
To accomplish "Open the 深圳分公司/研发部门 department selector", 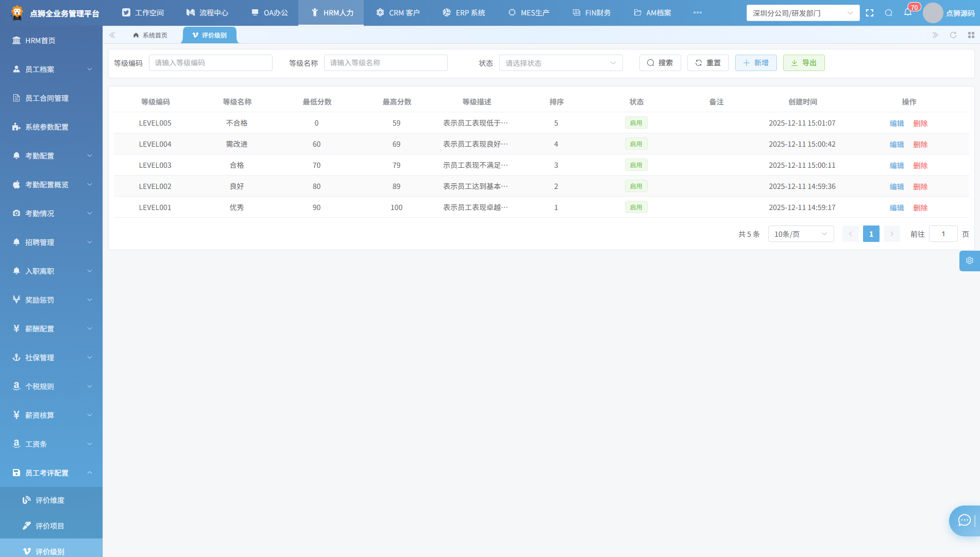I will coord(803,13).
